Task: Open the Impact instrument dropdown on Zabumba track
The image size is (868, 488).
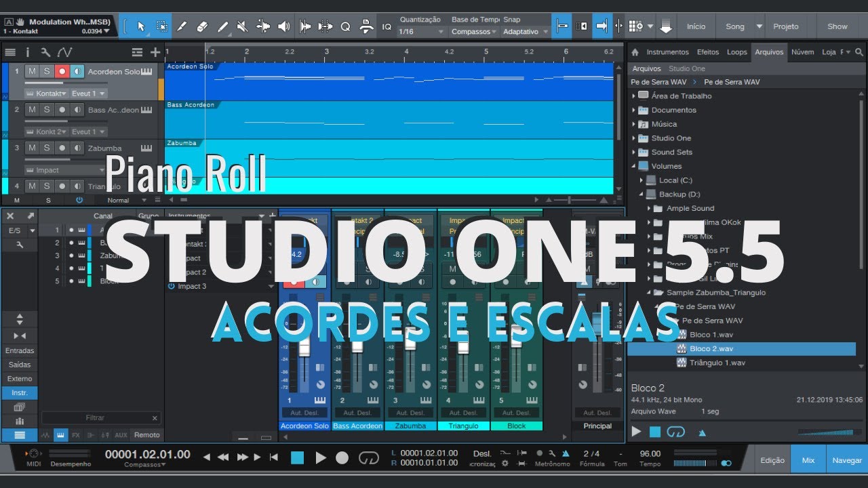Action: [66, 170]
